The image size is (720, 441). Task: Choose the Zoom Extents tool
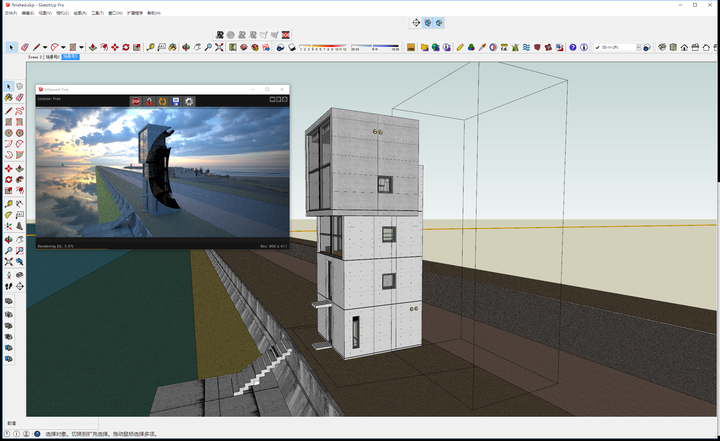pos(221,47)
